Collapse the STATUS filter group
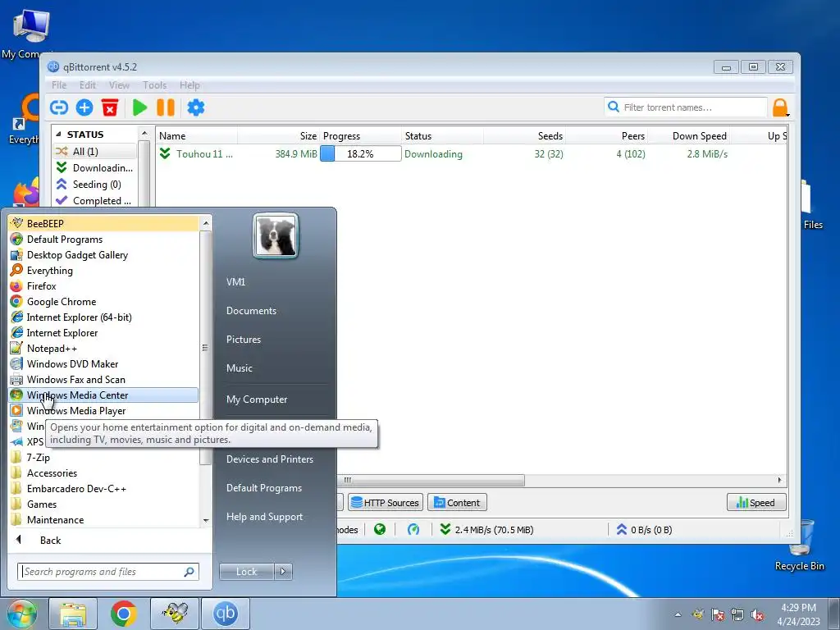840x630 pixels. click(58, 135)
